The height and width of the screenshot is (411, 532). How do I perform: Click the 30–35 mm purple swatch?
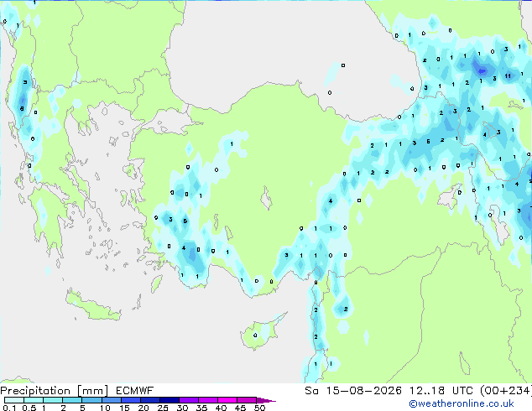tap(188, 400)
